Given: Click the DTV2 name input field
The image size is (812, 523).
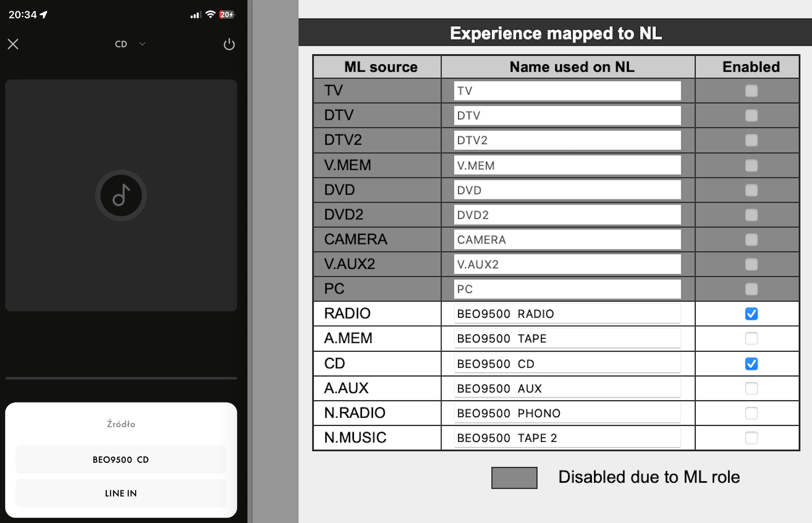Looking at the screenshot, I should (567, 140).
